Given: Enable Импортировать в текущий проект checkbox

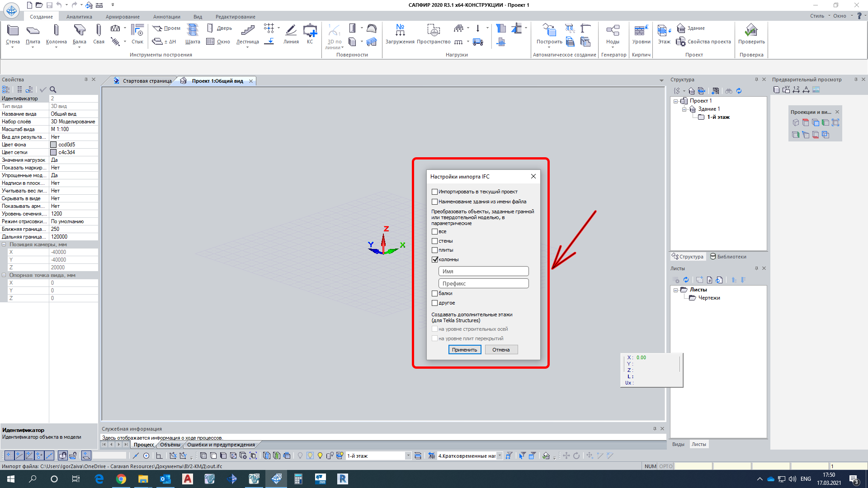Looking at the screenshot, I should (434, 192).
